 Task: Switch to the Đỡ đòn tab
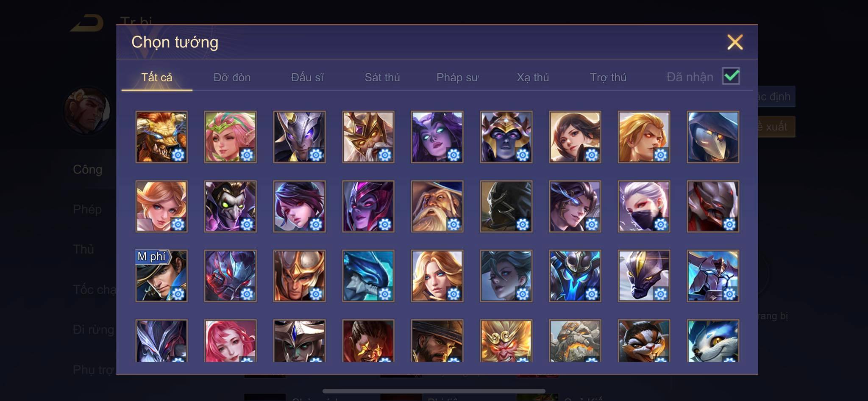232,77
